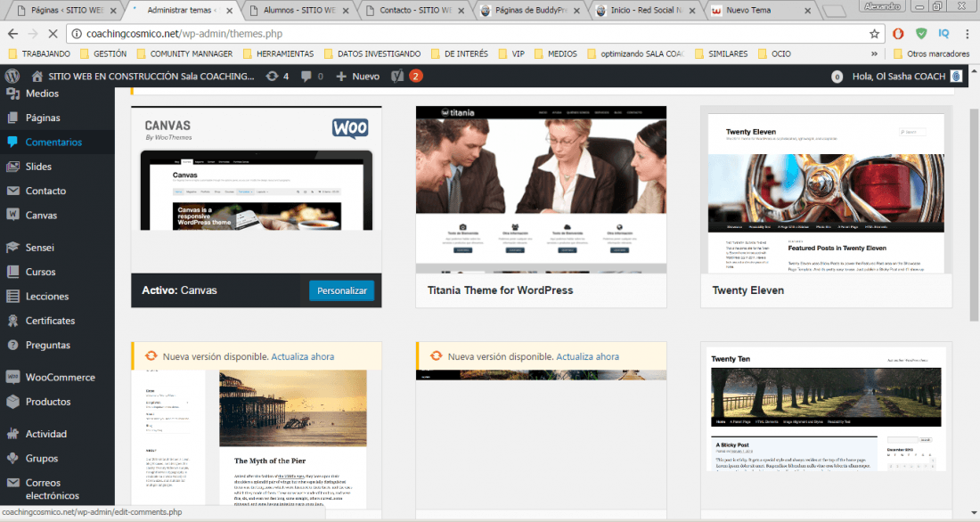The height and width of the screenshot is (522, 980).
Task: Open the TRABAJANDO bookmarks folder
Action: [39, 53]
